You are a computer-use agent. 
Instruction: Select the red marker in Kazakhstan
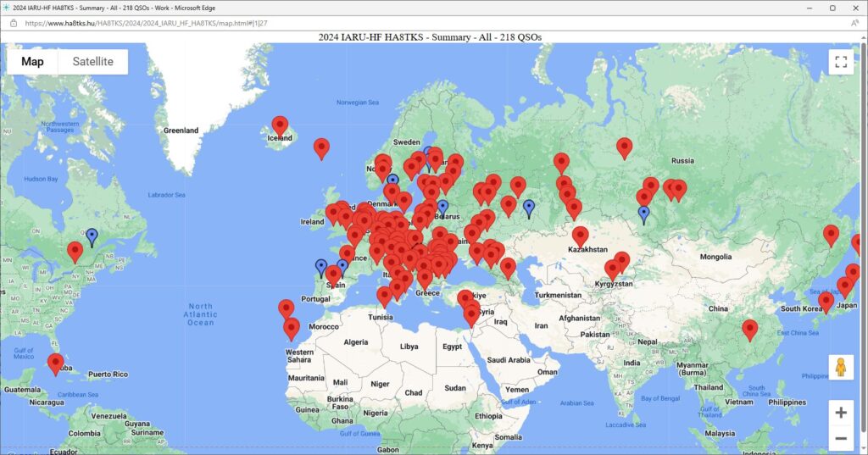[580, 236]
